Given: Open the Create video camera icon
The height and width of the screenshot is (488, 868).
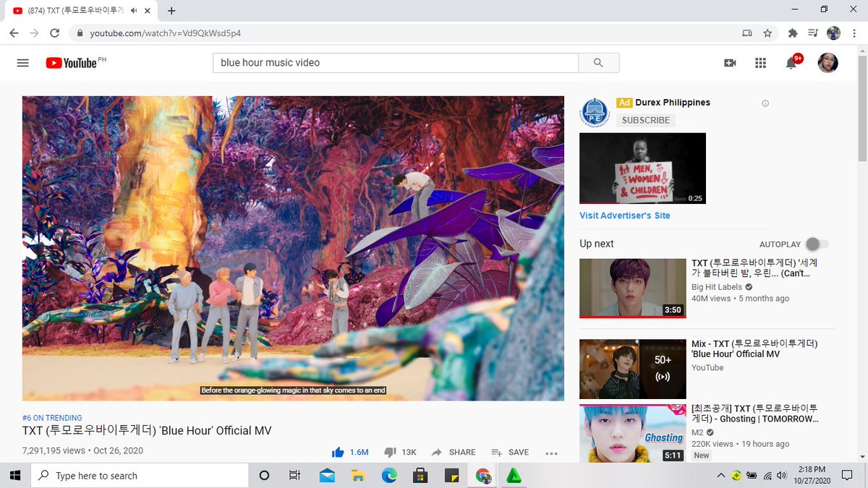Looking at the screenshot, I should pos(730,63).
